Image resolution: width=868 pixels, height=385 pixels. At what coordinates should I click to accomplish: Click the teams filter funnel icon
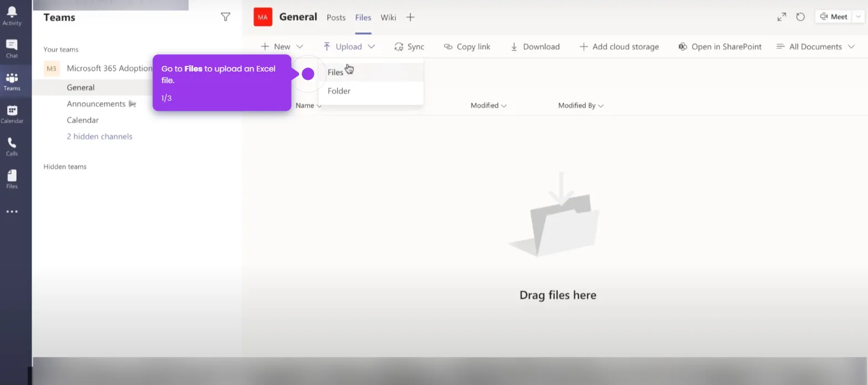pos(225,17)
